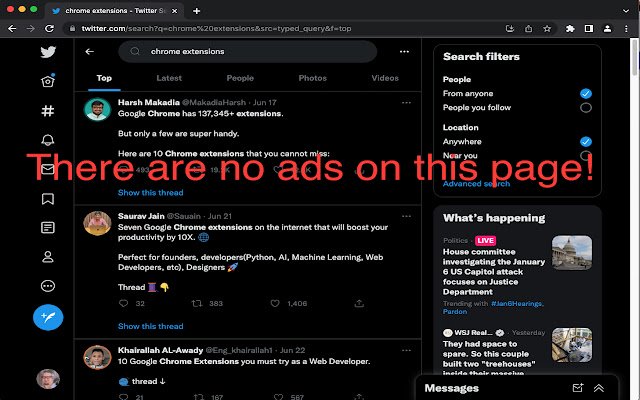Open a new browser tab
Screen dimensions: 640x400
pos(196,11)
